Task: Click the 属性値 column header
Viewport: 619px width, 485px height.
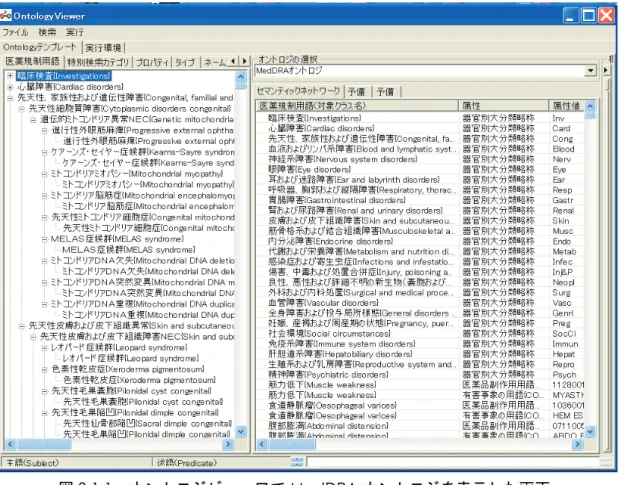Action: (x=566, y=105)
